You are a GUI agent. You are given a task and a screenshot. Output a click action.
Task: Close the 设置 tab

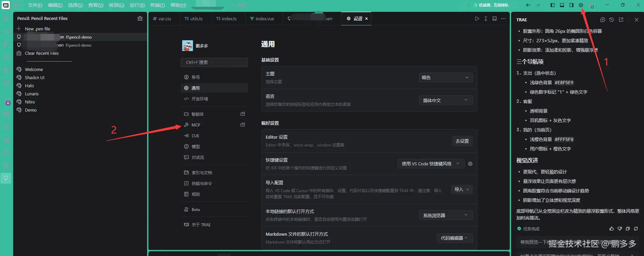(x=367, y=19)
